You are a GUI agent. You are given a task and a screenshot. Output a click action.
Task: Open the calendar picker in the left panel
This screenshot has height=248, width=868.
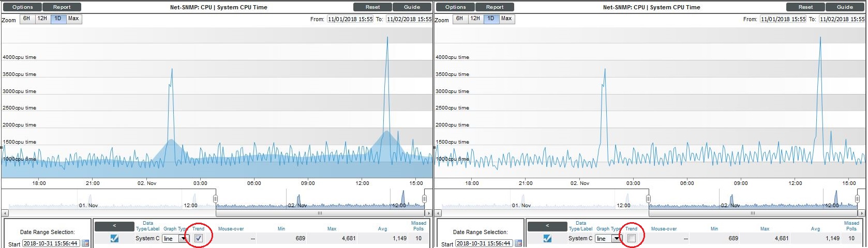86,243
